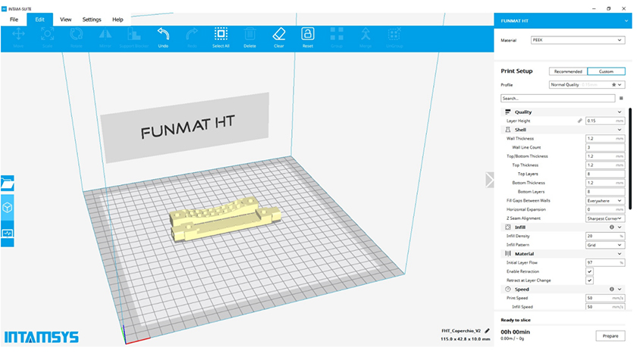Collapse the Quality settings section
The width and height of the screenshot is (637, 364).
tap(620, 112)
